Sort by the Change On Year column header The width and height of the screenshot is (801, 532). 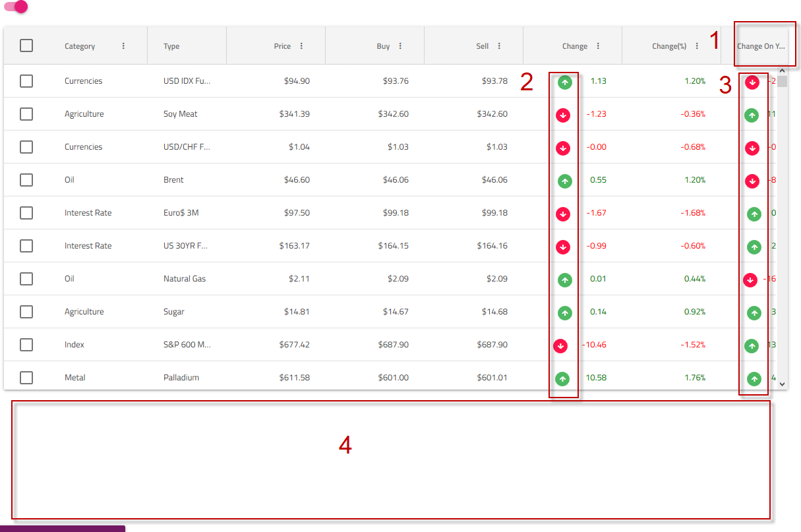coord(761,45)
